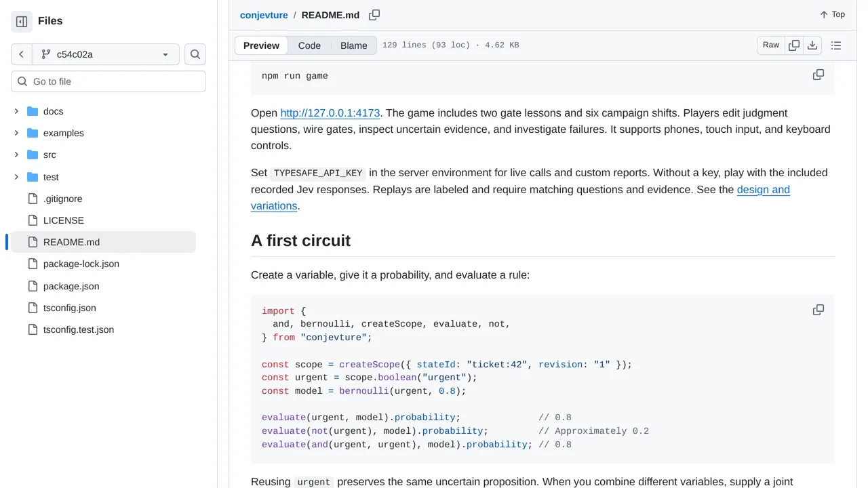The width and height of the screenshot is (868, 488).
Task: Select README.md in the file tree
Action: click(103, 242)
